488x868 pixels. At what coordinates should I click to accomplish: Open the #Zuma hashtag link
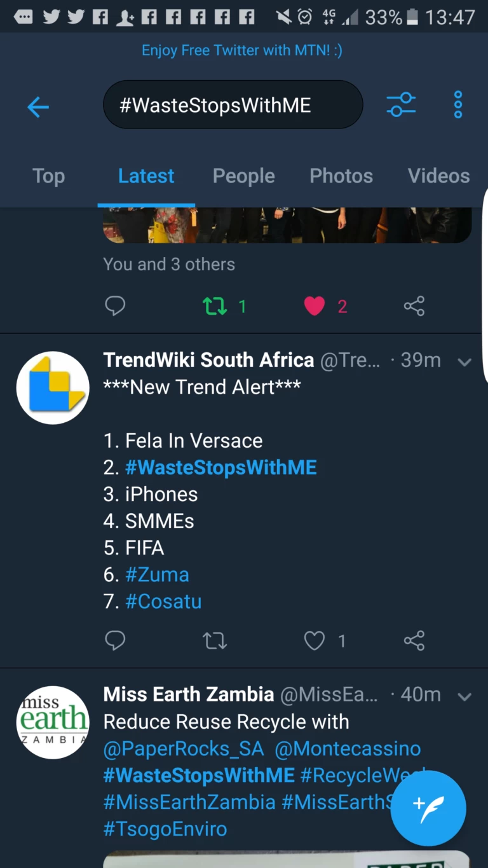157,575
